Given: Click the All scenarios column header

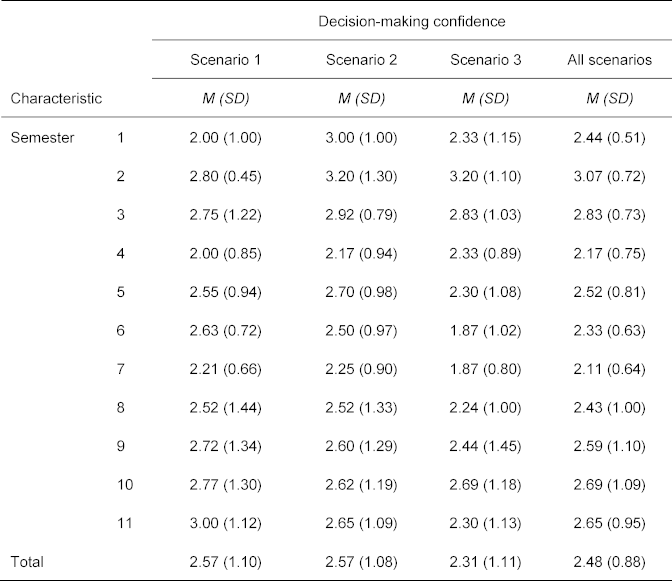Looking at the screenshot, I should 610,60.
